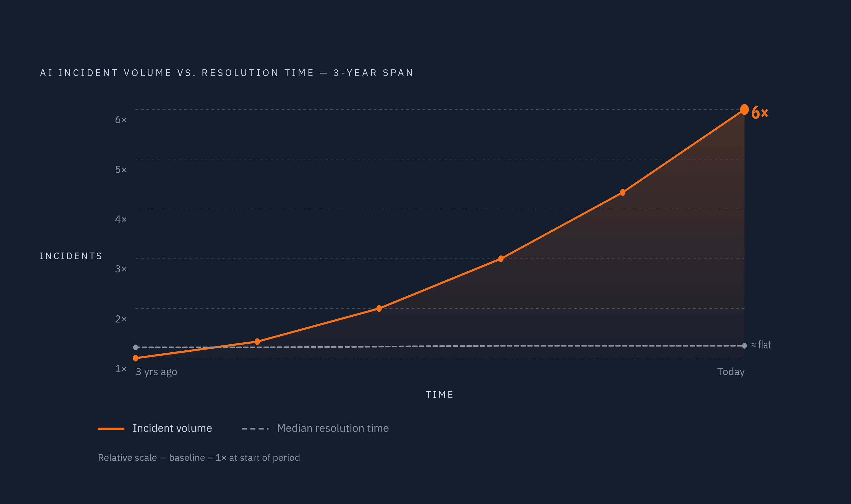Click the orange line swatch in the legend

pyautogui.click(x=111, y=429)
